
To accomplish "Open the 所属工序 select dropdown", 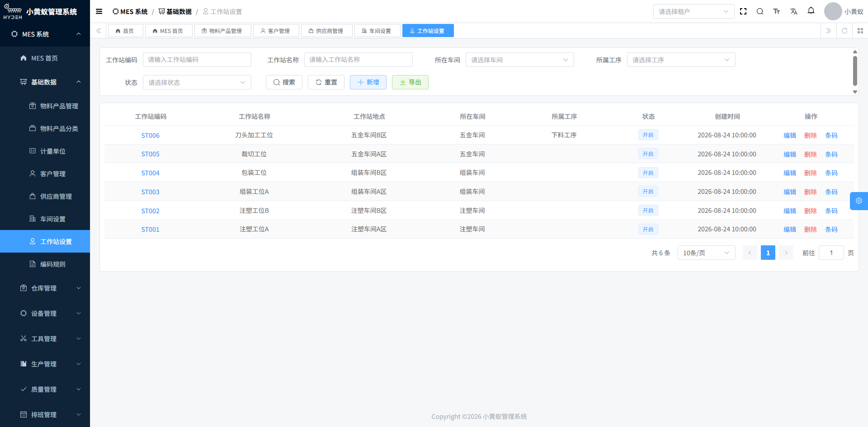I will 681,60.
